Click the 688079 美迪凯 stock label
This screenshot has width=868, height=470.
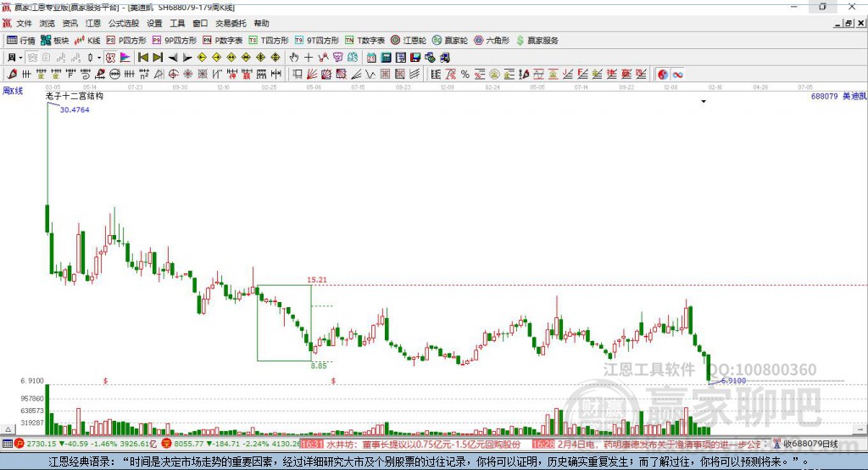838,96
